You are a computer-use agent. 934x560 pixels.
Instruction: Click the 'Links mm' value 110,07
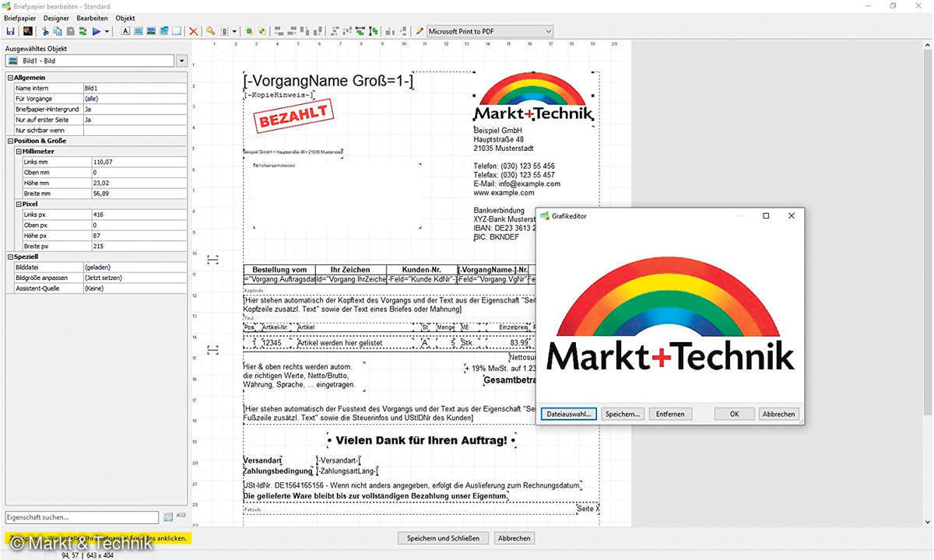[139, 162]
